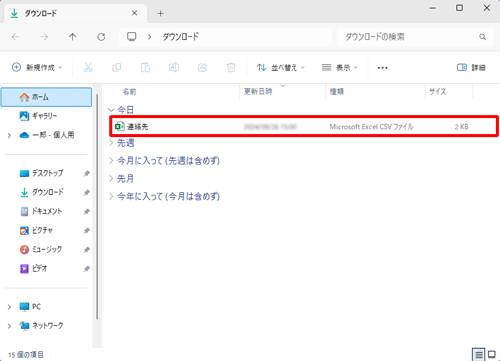Click the Rename toolbar icon

pos(174,68)
